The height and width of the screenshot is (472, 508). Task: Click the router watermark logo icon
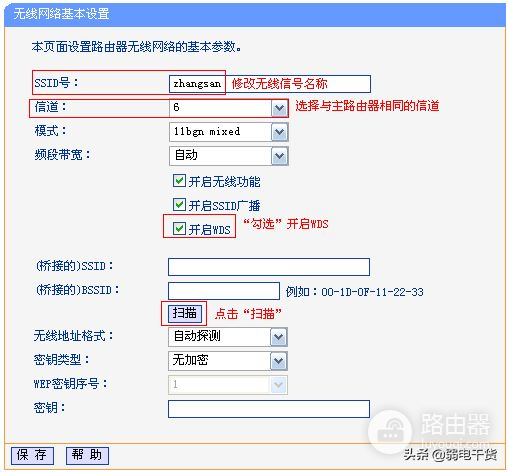(x=390, y=431)
